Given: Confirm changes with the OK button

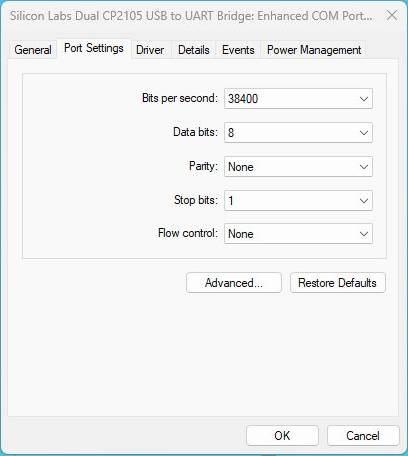Looking at the screenshot, I should pos(282,435).
